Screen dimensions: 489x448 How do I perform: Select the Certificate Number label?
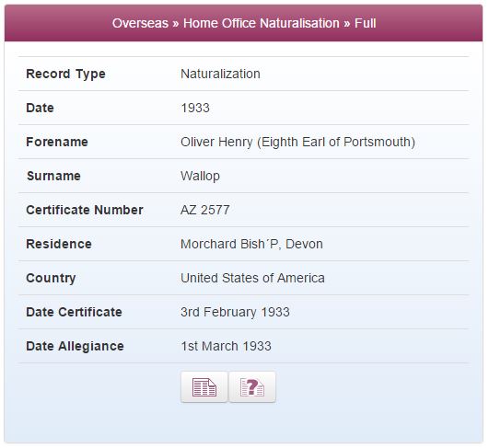[85, 210]
